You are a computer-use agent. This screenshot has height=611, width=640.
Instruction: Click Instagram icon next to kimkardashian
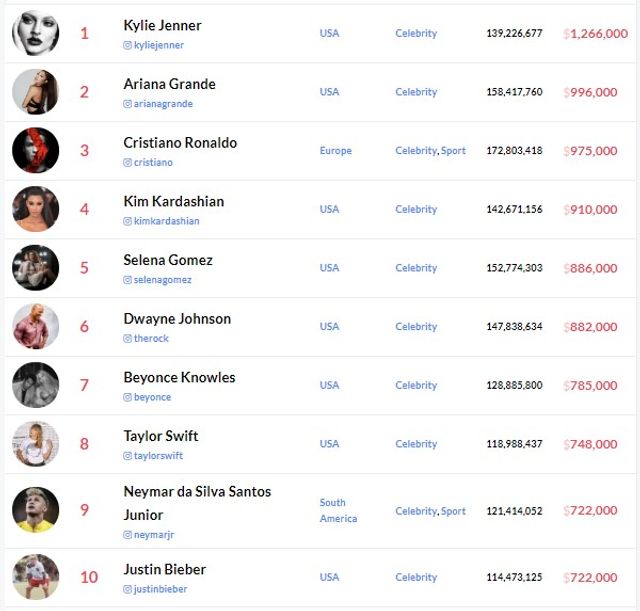[128, 222]
